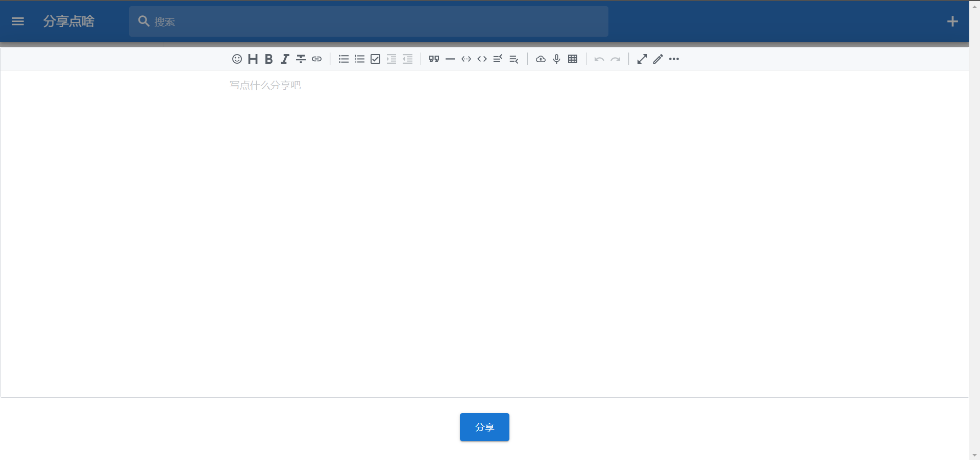Image resolution: width=980 pixels, height=460 pixels.
Task: Click the search magnifier icon
Action: [x=144, y=21]
